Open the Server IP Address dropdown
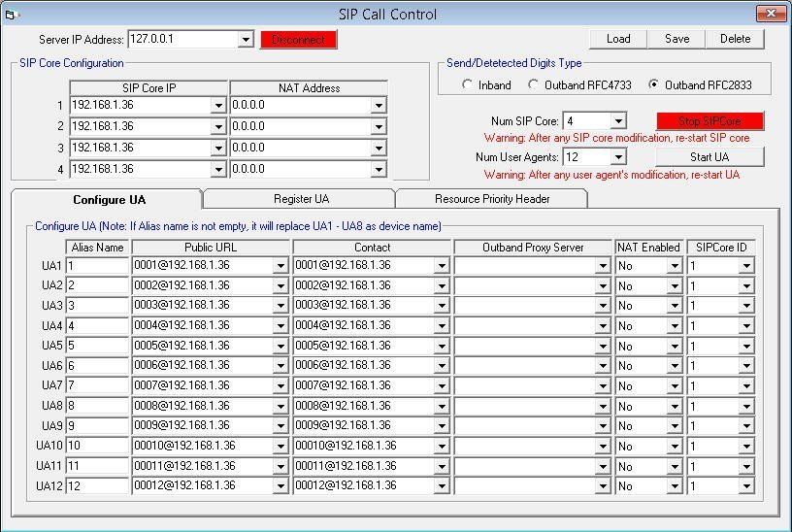This screenshot has height=532, width=792. 246,40
